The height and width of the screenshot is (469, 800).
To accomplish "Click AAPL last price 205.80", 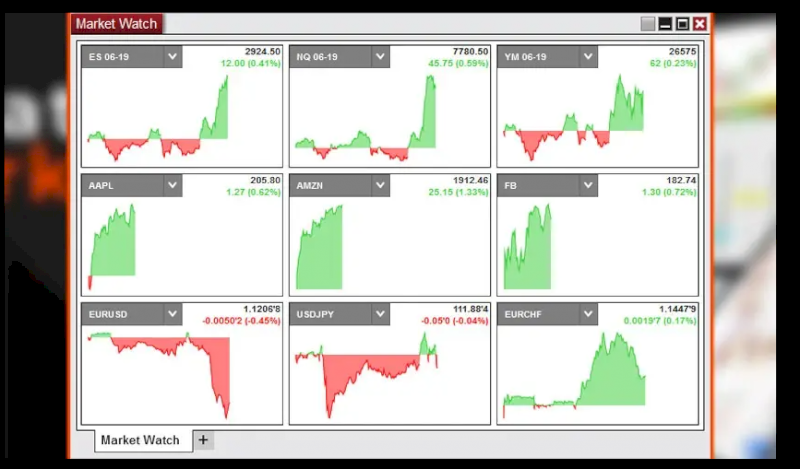I will 265,180.
